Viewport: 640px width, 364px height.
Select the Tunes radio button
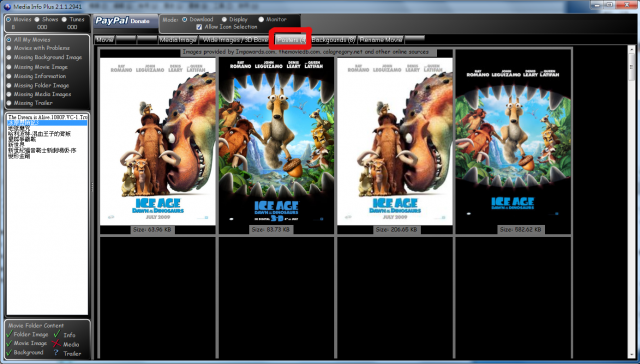64,19
